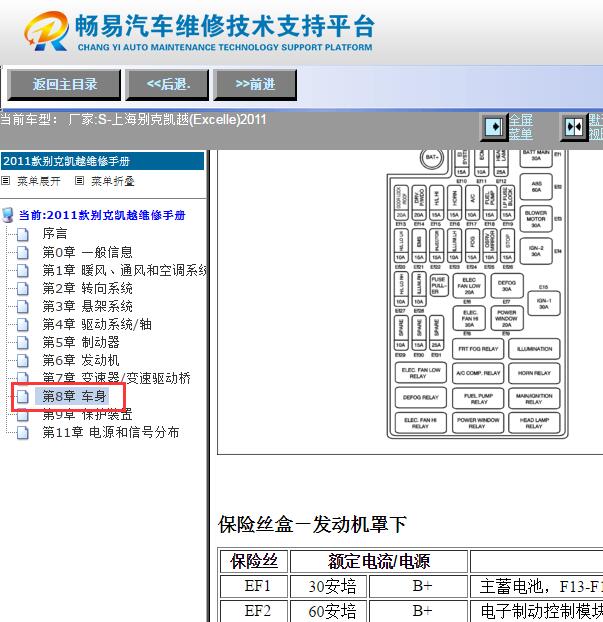Return to main directory with 返回主目录

click(64, 84)
